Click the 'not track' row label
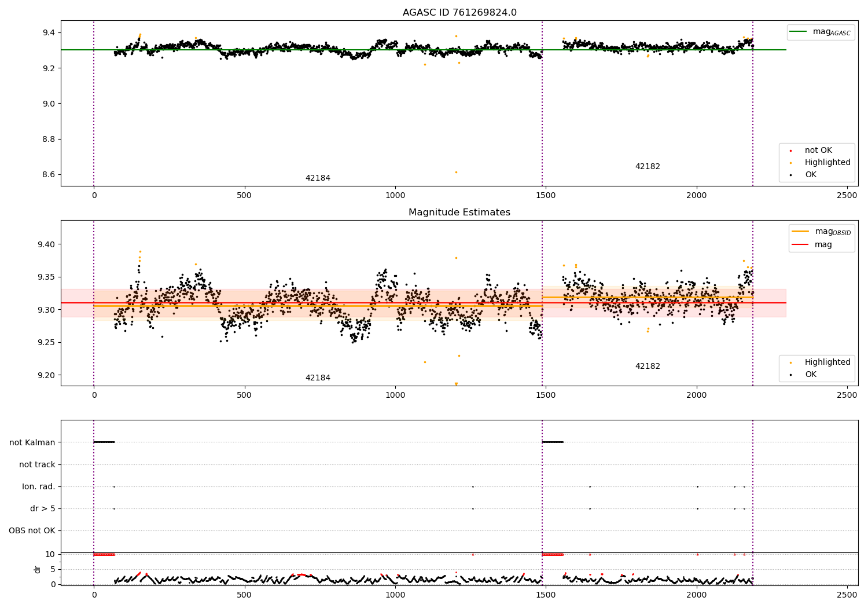The image size is (868, 608). pos(37,464)
